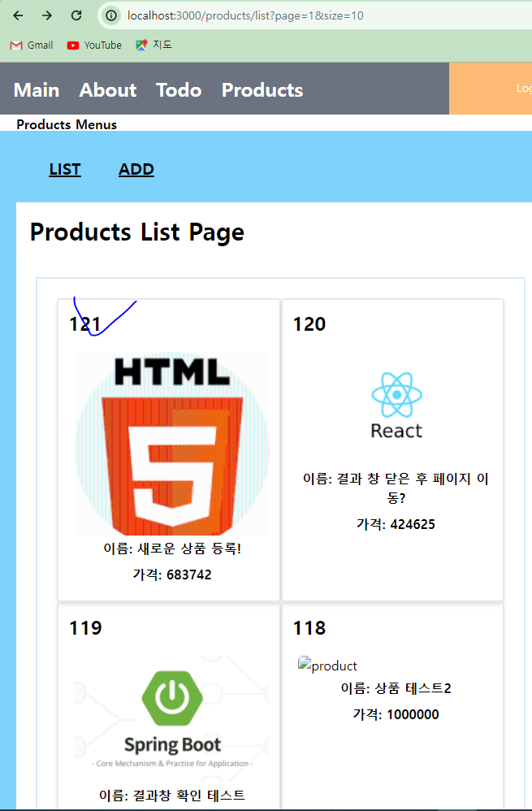This screenshot has height=811, width=532.
Task: Open the YouTube bookmark
Action: coord(94,46)
